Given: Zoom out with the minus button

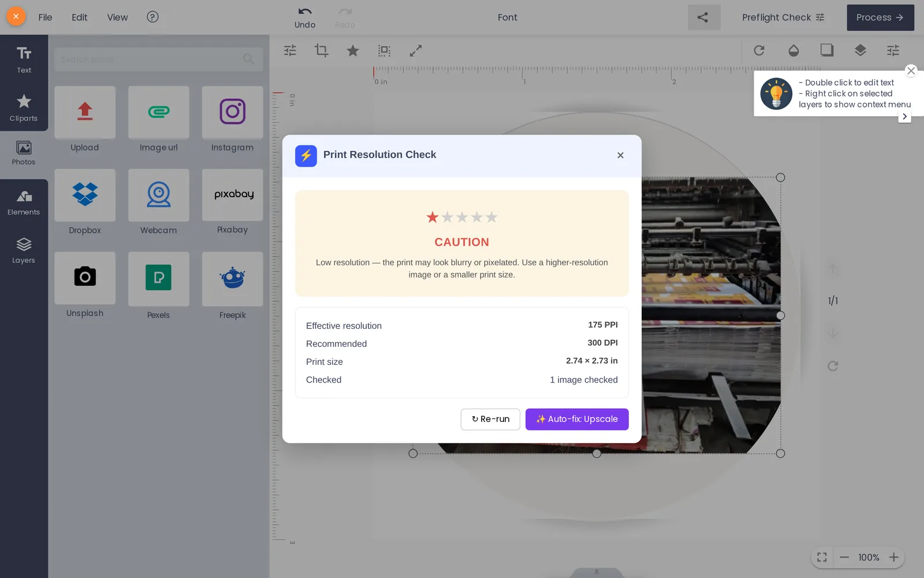Looking at the screenshot, I should [844, 557].
